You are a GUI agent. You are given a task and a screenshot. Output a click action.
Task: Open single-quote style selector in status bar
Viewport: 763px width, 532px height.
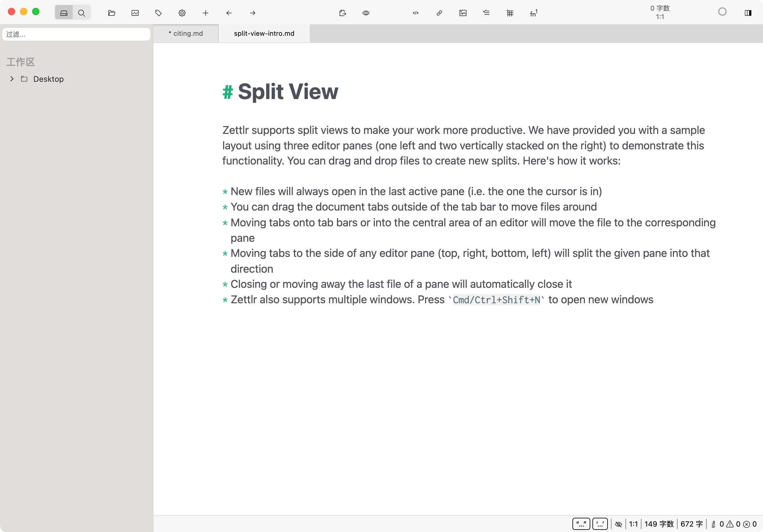pos(600,524)
